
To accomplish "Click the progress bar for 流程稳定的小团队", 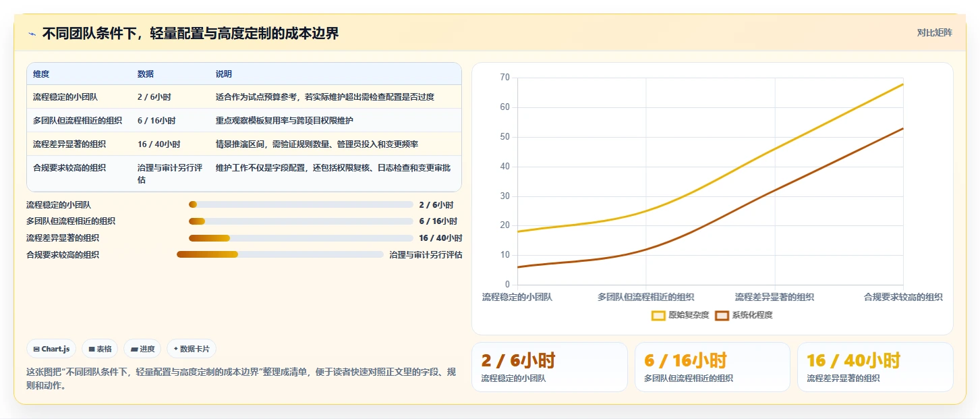I will tap(301, 204).
